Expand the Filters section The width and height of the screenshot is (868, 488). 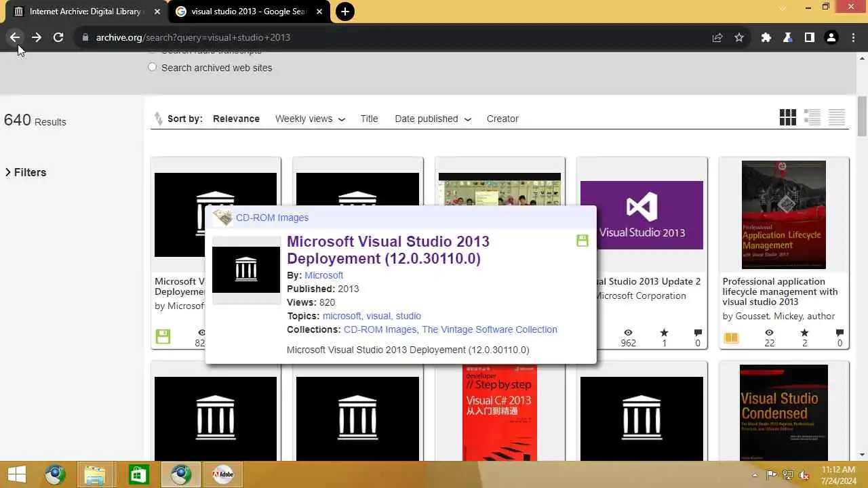click(x=26, y=172)
